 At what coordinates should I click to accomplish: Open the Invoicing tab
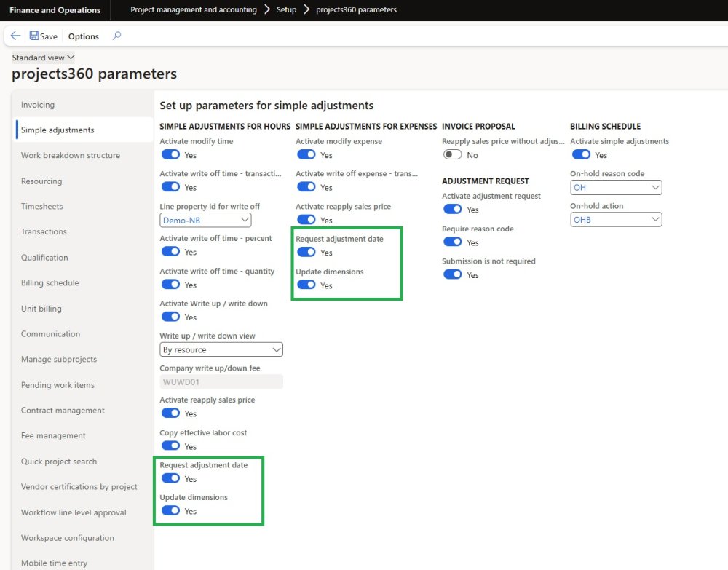(x=38, y=105)
